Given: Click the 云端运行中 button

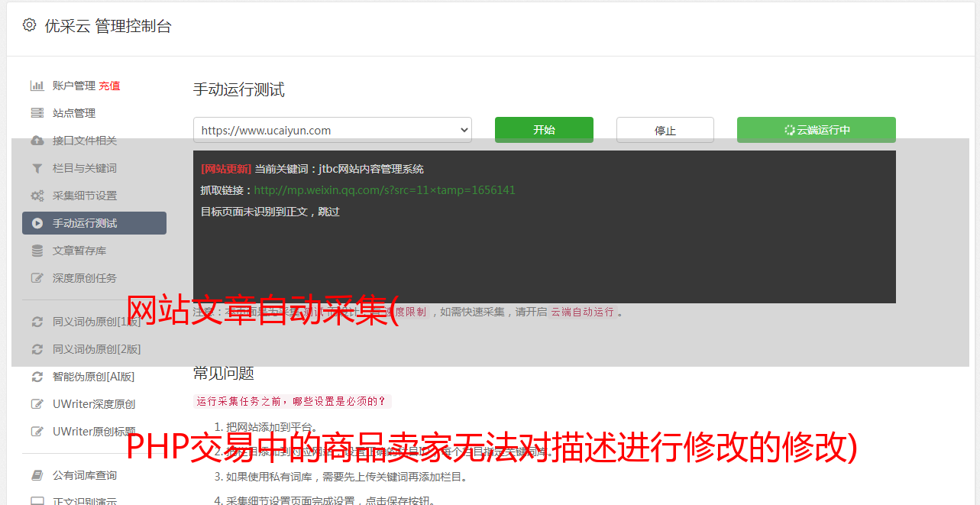Looking at the screenshot, I should point(817,130).
